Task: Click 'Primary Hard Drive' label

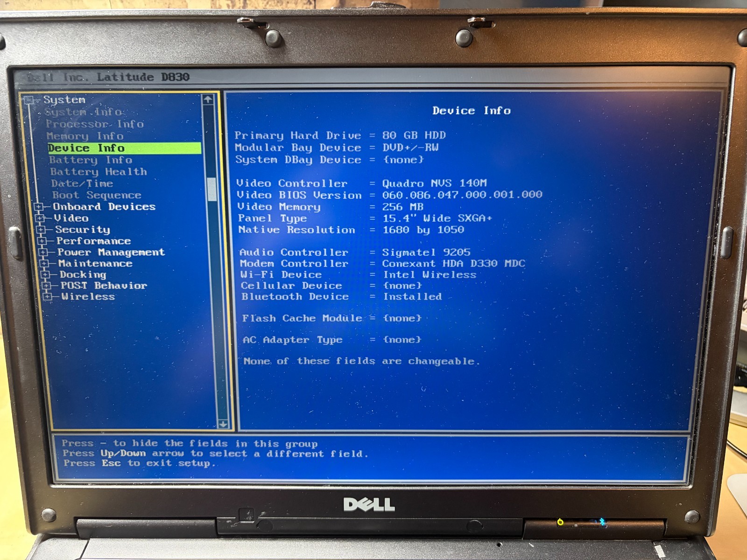Action: (x=298, y=135)
